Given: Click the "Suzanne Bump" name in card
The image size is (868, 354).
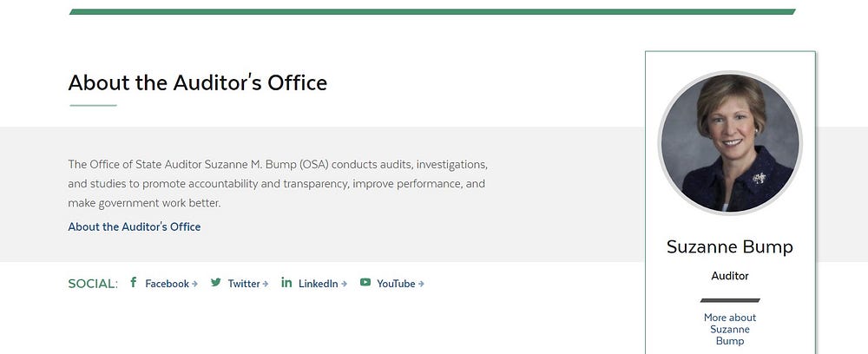Looking at the screenshot, I should tap(730, 247).
